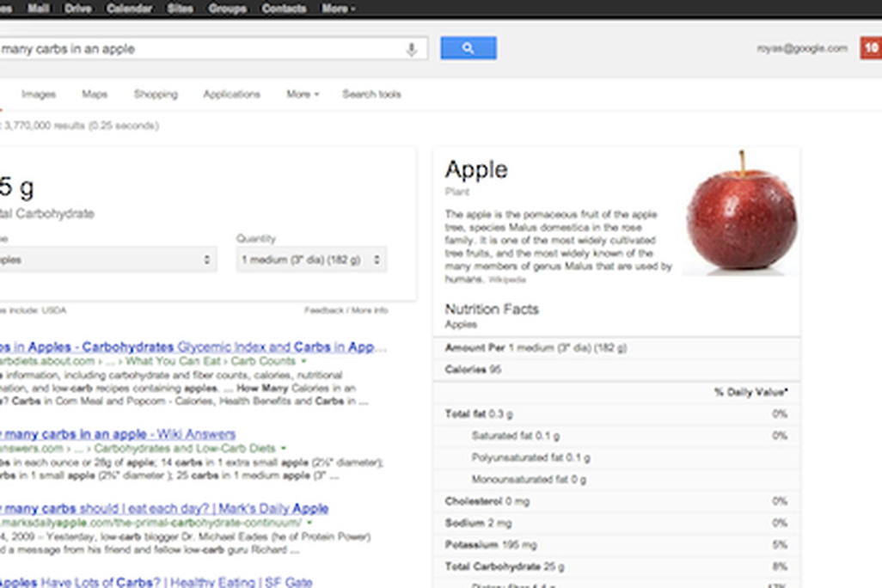Open Sites from the top bar

(x=180, y=9)
